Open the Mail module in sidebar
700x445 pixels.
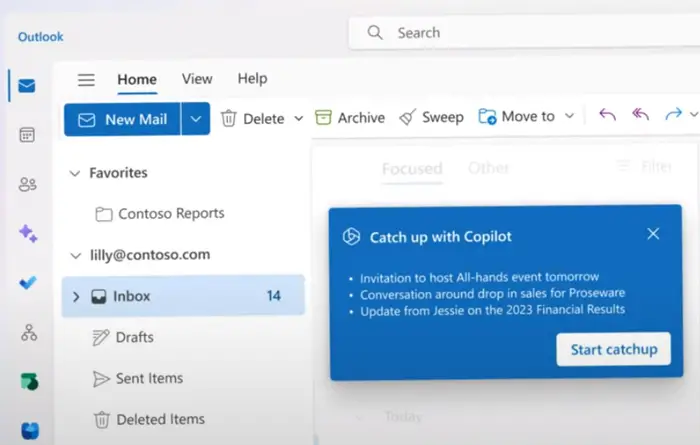click(x=27, y=85)
